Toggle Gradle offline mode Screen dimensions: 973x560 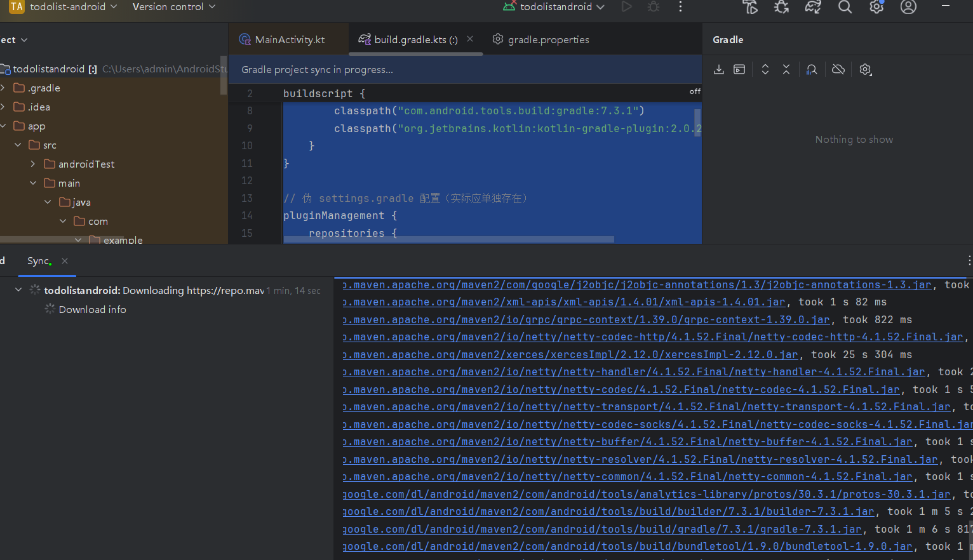coord(838,69)
